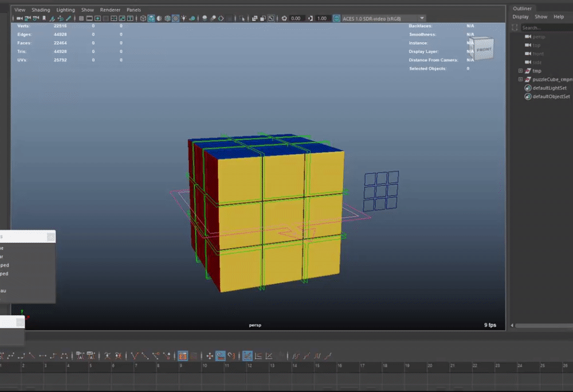Enable Wireframe display cube icon
The width and height of the screenshot is (573, 392).
(x=143, y=18)
